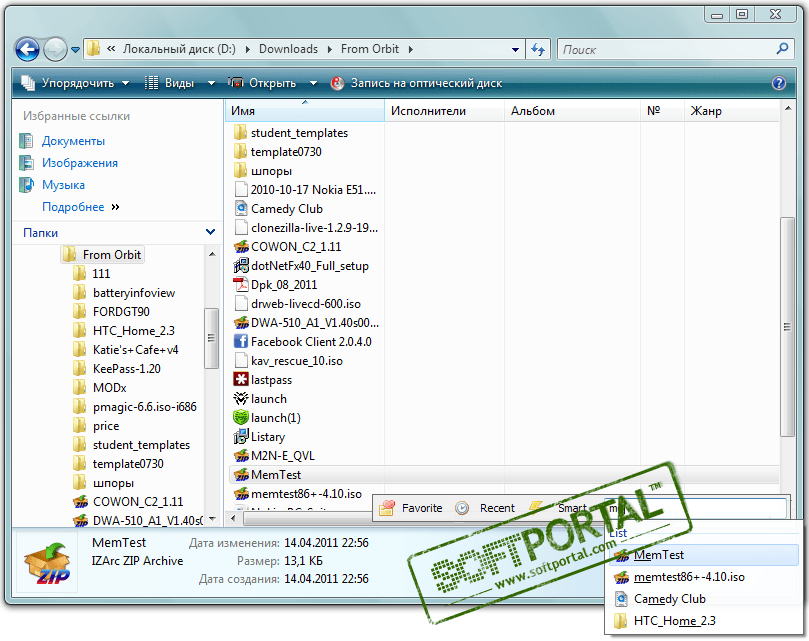809x641 pixels.
Task: Expand arrow after From Orbit breadcrumb
Action: click(x=411, y=50)
